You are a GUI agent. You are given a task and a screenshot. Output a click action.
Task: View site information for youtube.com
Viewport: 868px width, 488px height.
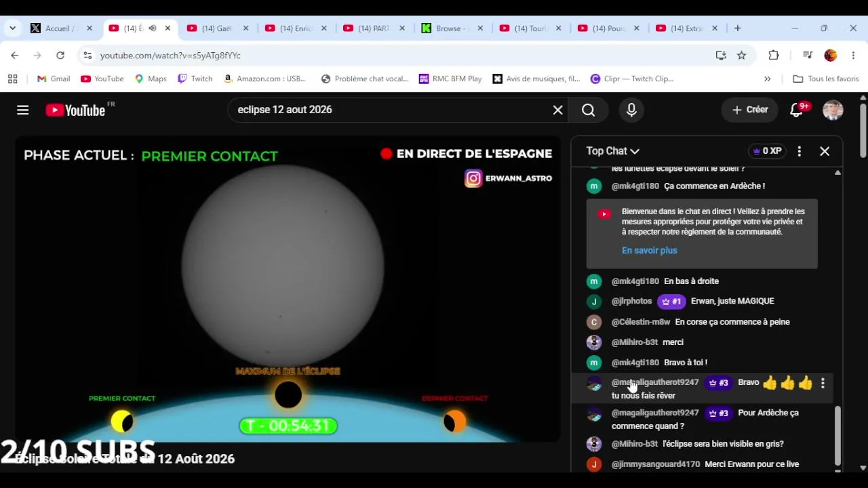click(x=87, y=56)
